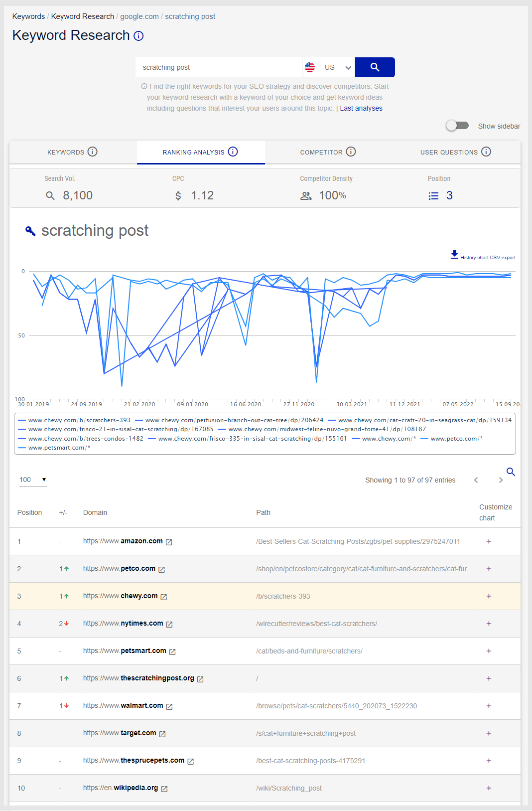Viewport: 532px width, 811px height.
Task: Click the scratching post keyword input field
Action: pyautogui.click(x=219, y=67)
